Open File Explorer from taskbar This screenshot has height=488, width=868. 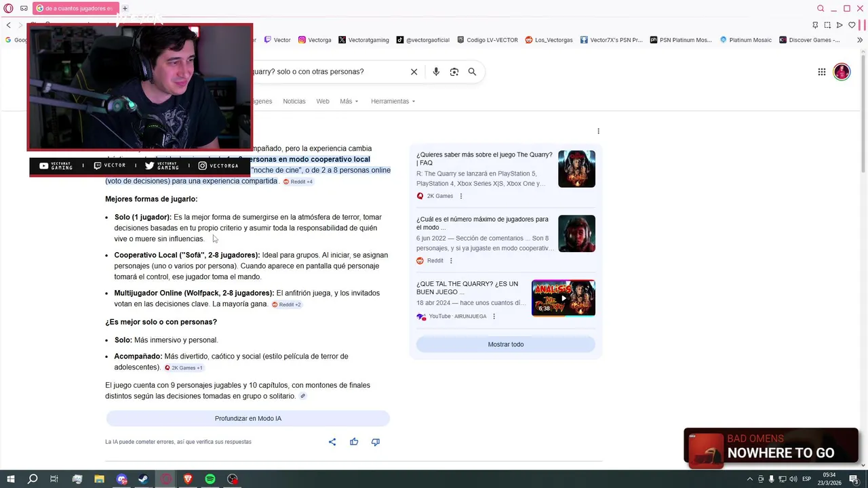click(99, 479)
